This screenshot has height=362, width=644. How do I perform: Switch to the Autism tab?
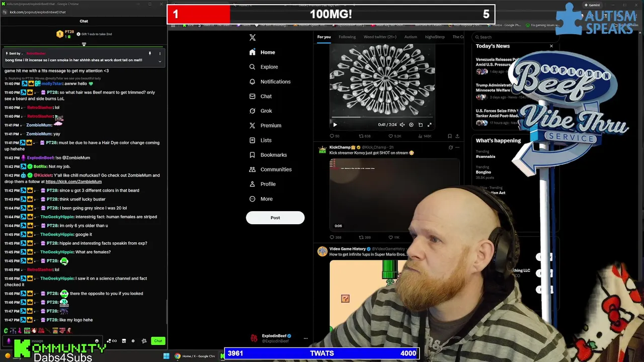point(411,37)
